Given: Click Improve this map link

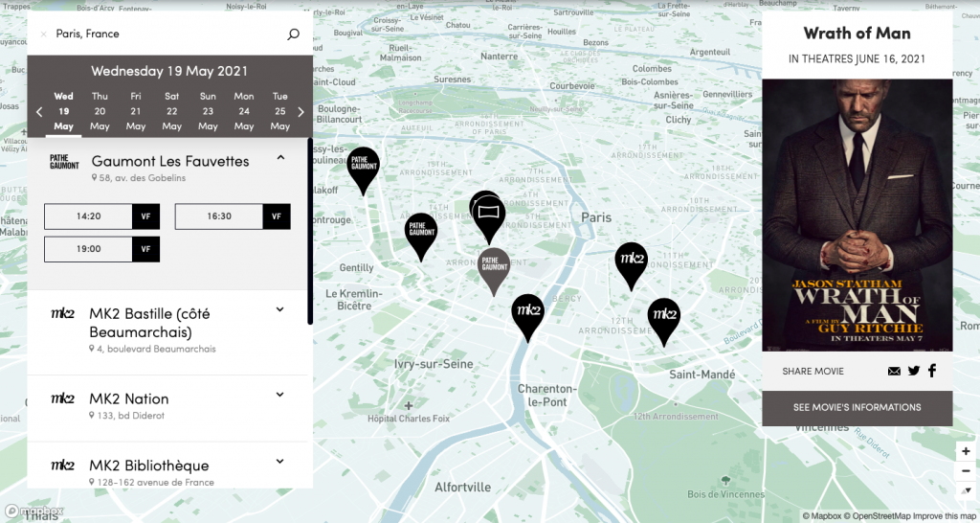Looking at the screenshot, I should tap(943, 516).
